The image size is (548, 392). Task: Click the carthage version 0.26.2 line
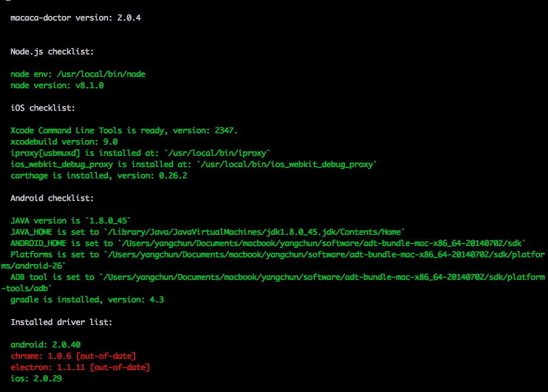pos(99,176)
